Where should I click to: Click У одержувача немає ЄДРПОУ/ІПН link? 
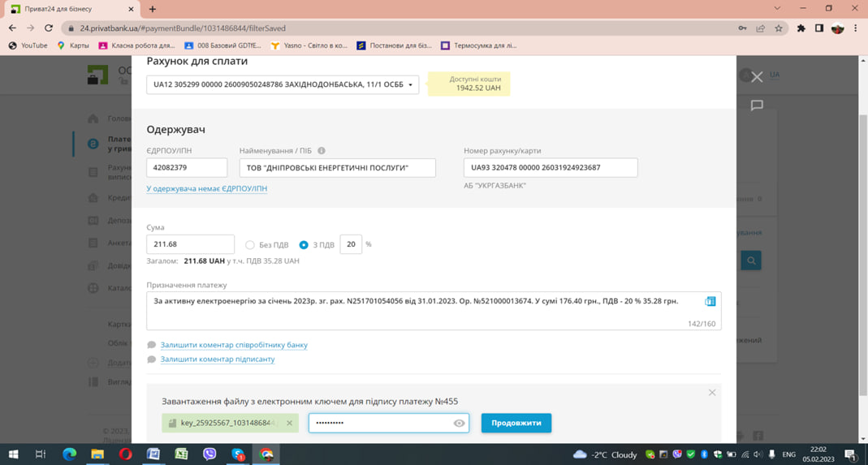[206, 189]
